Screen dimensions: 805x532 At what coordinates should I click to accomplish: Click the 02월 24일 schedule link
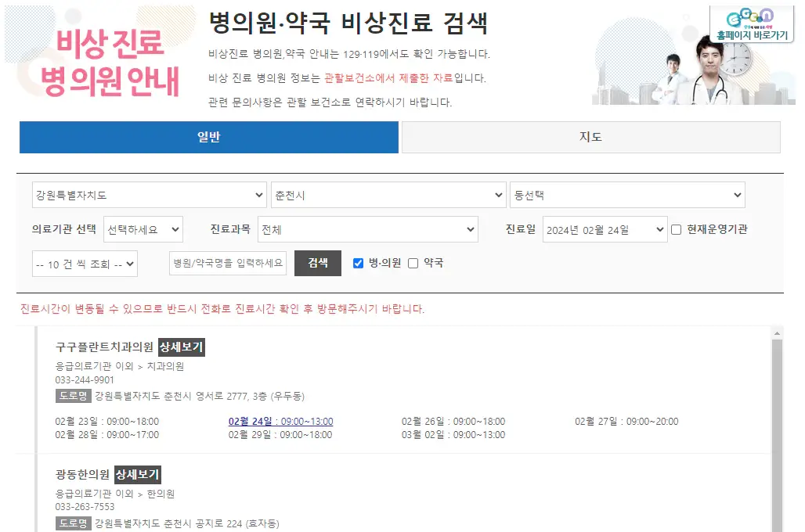281,420
